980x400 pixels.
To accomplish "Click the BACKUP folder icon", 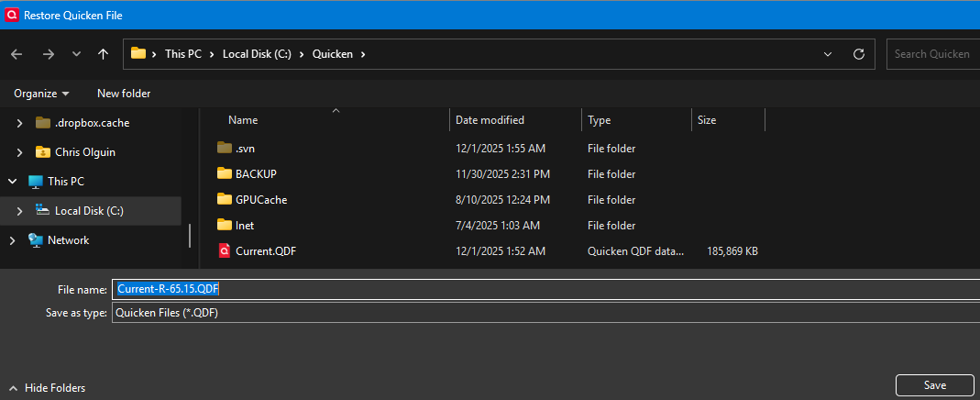I will [225, 173].
